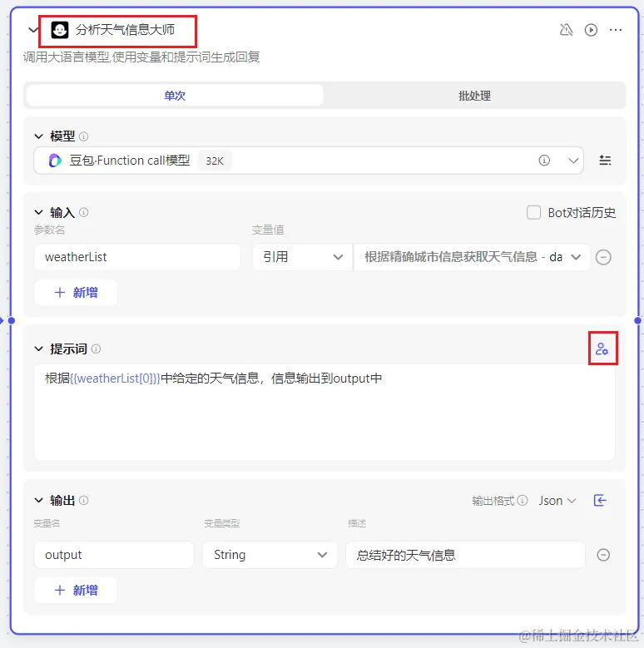Remove the output variable row
The width and height of the screenshot is (644, 648).
[603, 555]
